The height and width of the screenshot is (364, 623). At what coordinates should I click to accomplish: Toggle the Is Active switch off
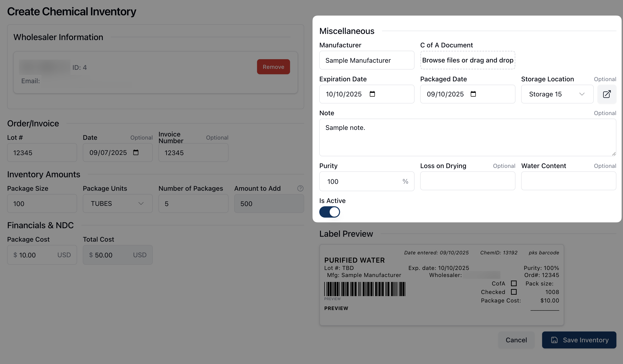pyautogui.click(x=330, y=212)
